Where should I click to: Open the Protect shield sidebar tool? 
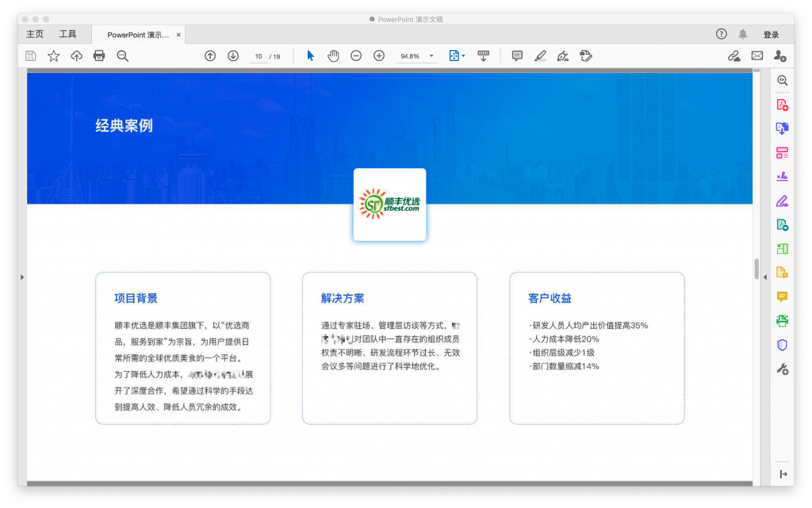point(783,345)
